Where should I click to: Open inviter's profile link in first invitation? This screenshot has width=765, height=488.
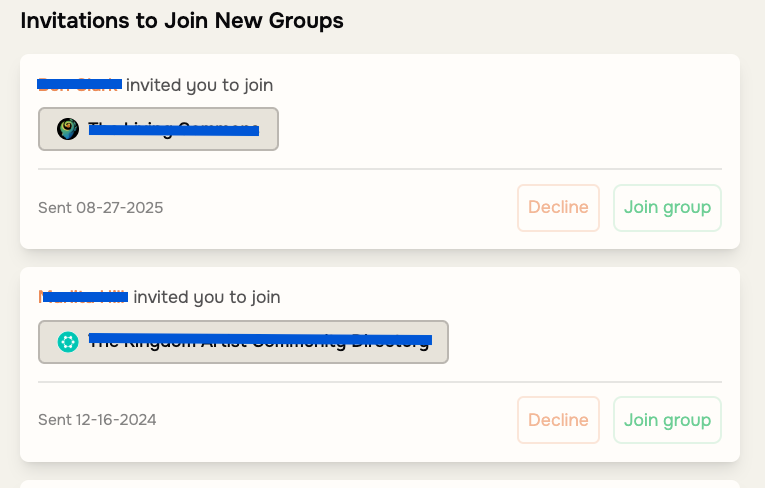point(79,85)
